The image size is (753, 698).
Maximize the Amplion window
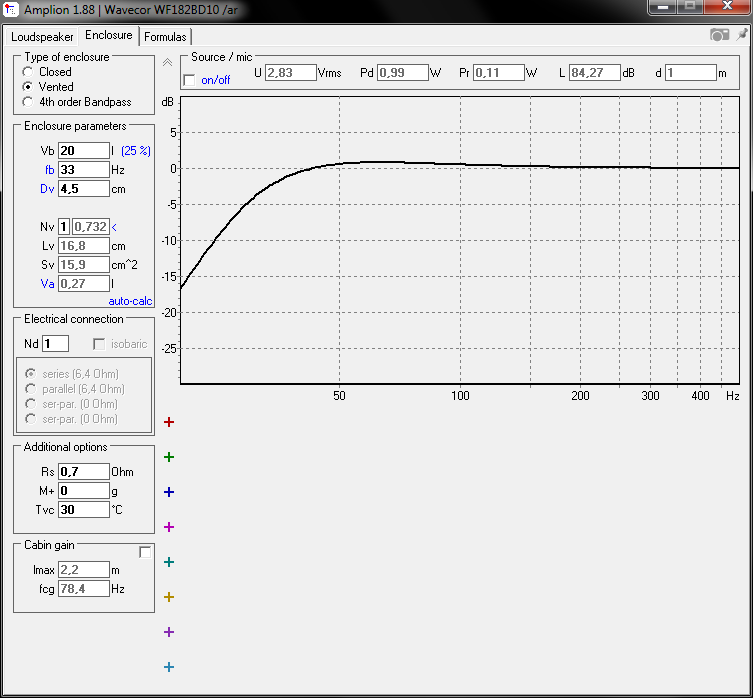[x=690, y=7]
